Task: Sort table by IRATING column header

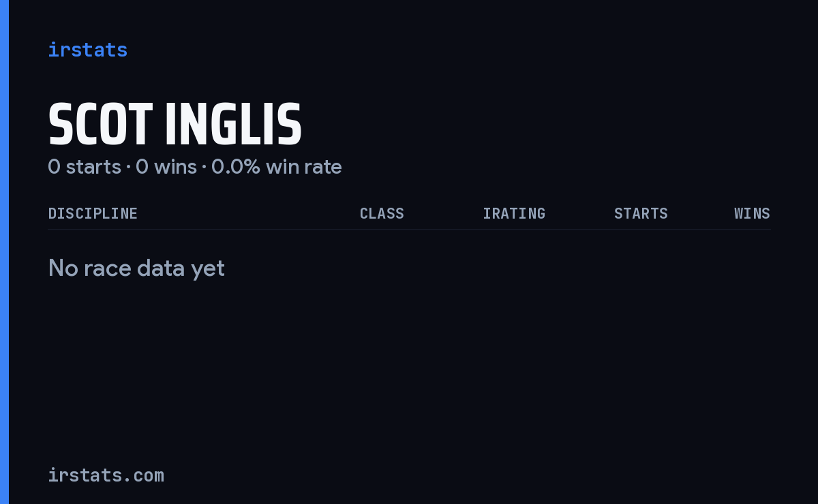Action: (514, 213)
